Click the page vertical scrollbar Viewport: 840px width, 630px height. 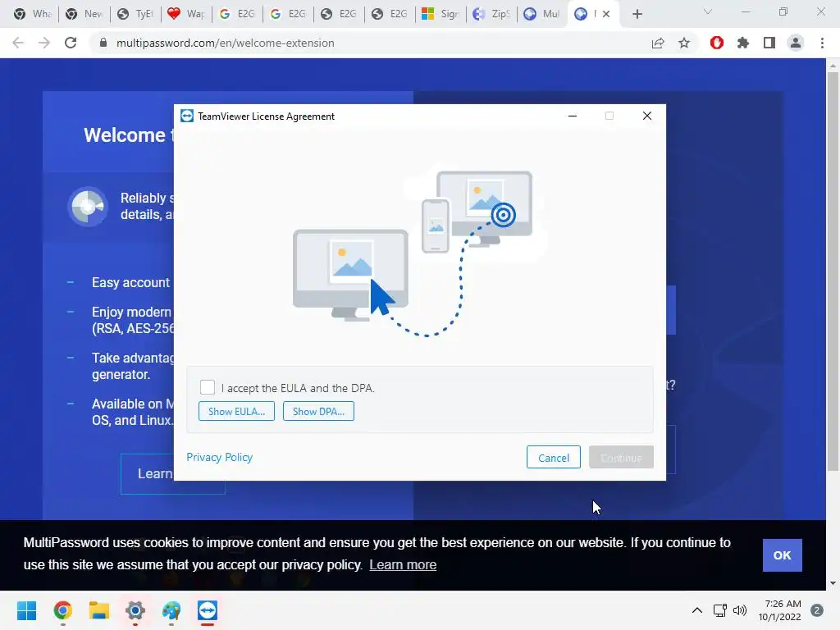click(x=833, y=273)
